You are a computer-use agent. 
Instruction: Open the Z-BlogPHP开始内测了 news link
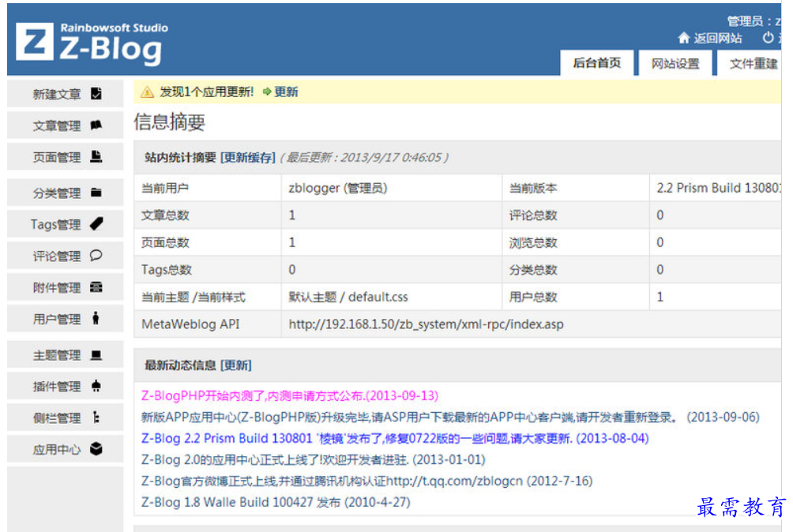coord(290,395)
